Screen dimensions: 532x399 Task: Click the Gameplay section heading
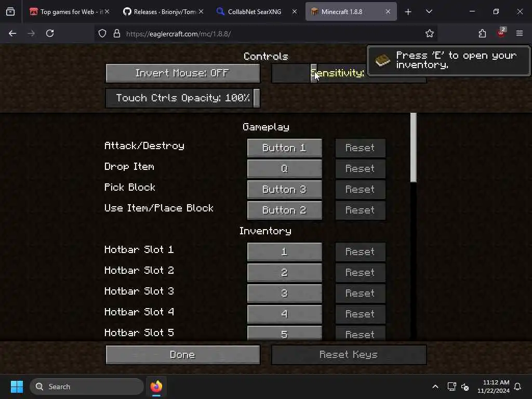point(266,127)
